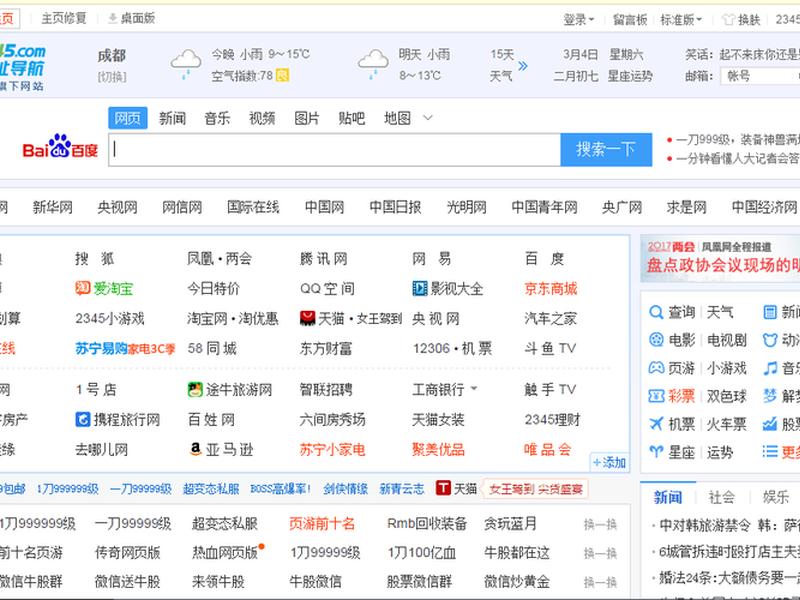Image resolution: width=800 pixels, height=600 pixels.
Task: Click tomorrow's rain weather icon
Action: (x=373, y=64)
